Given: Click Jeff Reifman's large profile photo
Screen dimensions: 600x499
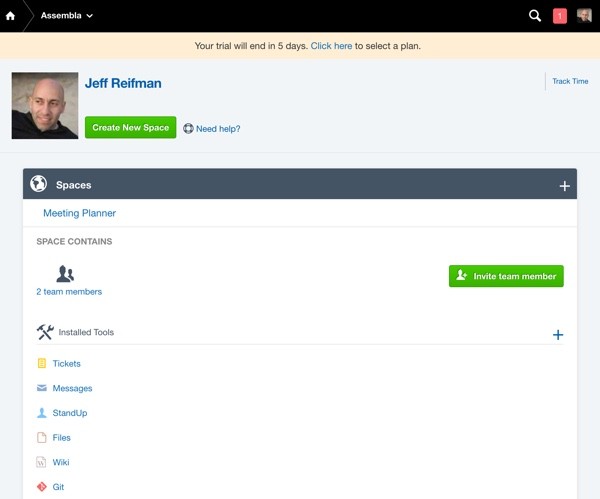Looking at the screenshot, I should tap(45, 105).
